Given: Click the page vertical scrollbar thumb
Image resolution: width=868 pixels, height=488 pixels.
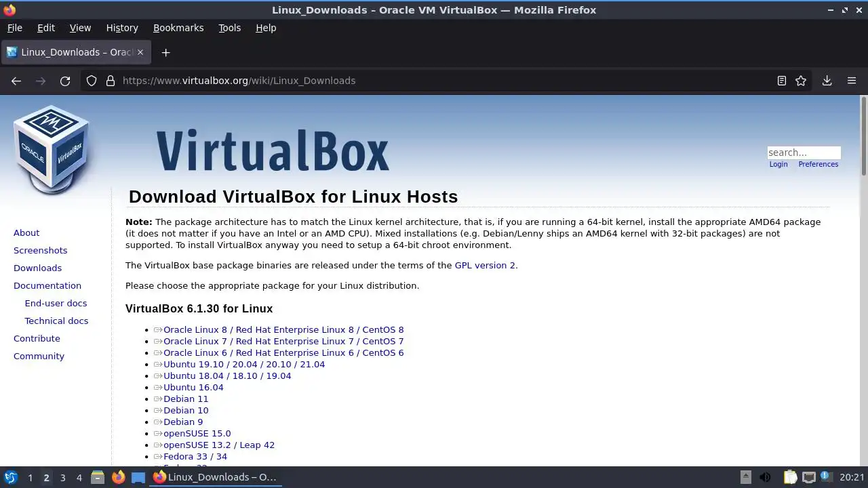Looking at the screenshot, I should [864, 136].
